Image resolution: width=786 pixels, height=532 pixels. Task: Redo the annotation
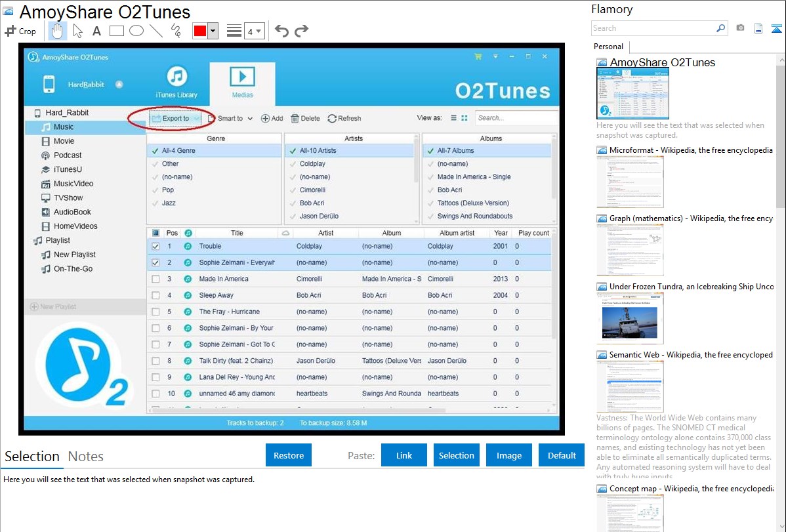[x=301, y=31]
